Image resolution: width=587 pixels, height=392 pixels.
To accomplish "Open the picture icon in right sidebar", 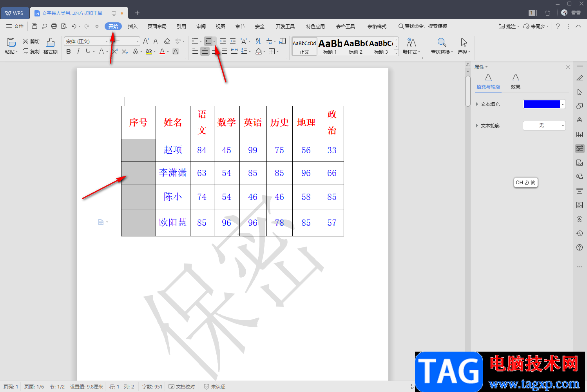I will [580, 205].
